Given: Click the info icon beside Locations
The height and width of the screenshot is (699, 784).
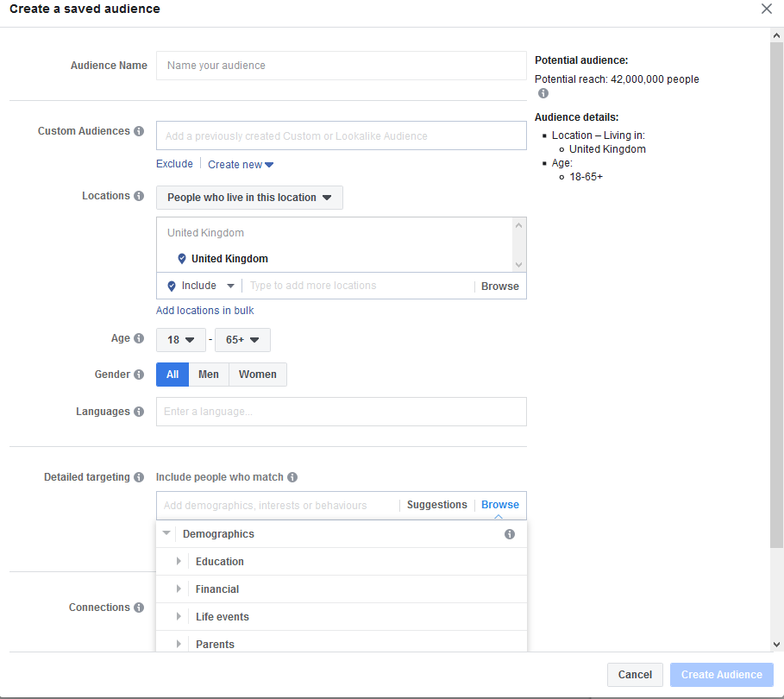Looking at the screenshot, I should pyautogui.click(x=139, y=196).
